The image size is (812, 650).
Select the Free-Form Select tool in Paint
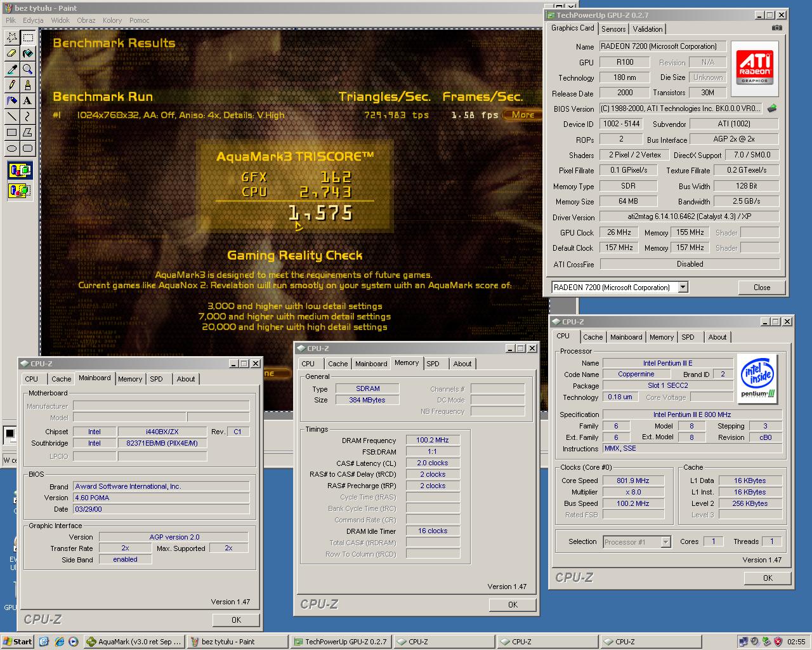11,37
